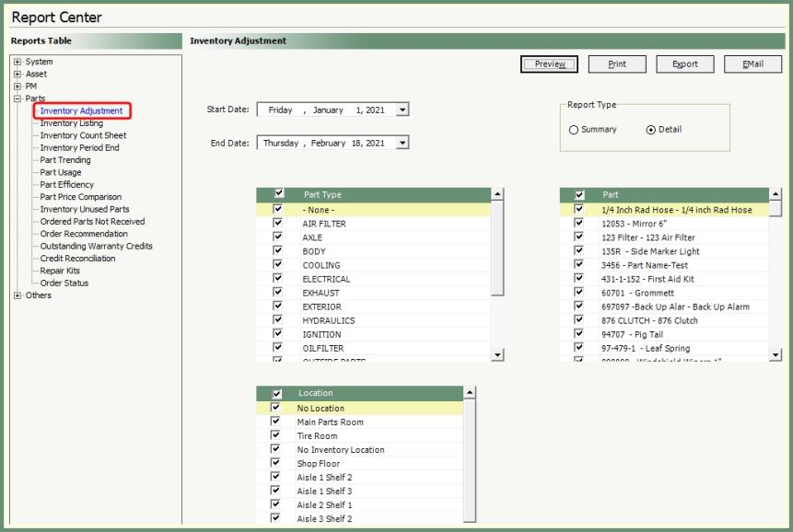Expand the Asset reports node
793x532 pixels.
coord(17,74)
